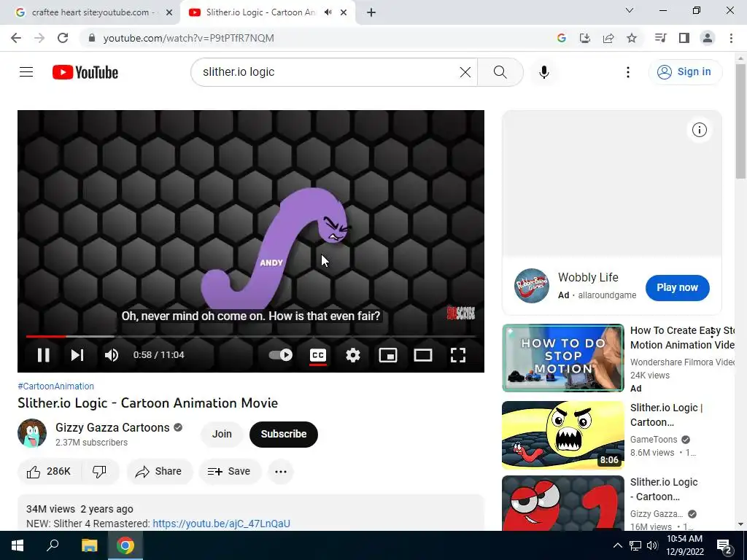Open a new browser tab

371,12
